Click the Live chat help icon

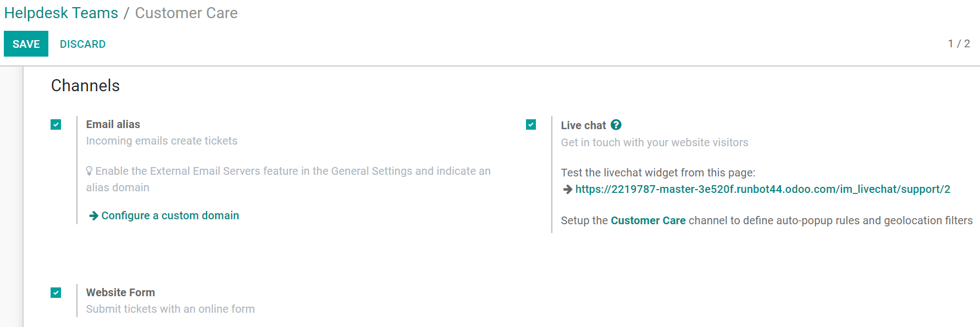[616, 125]
